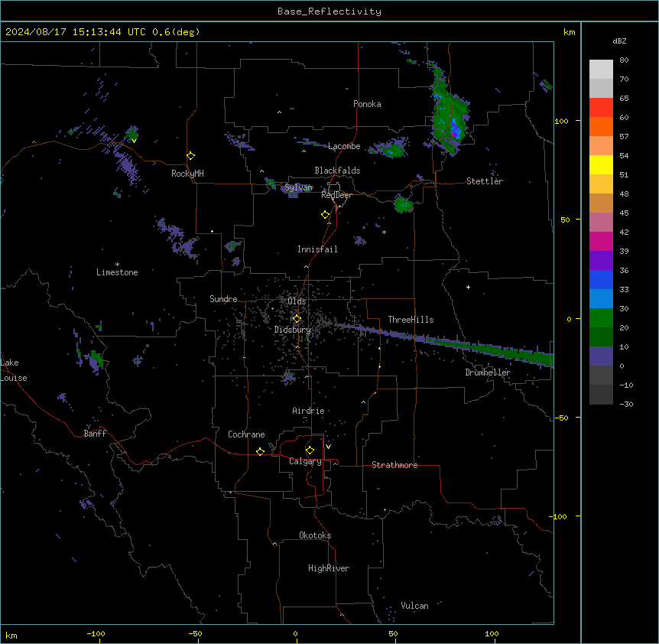Click the RedDeer city label
Viewport: 659px width, 644px height.
[337, 195]
